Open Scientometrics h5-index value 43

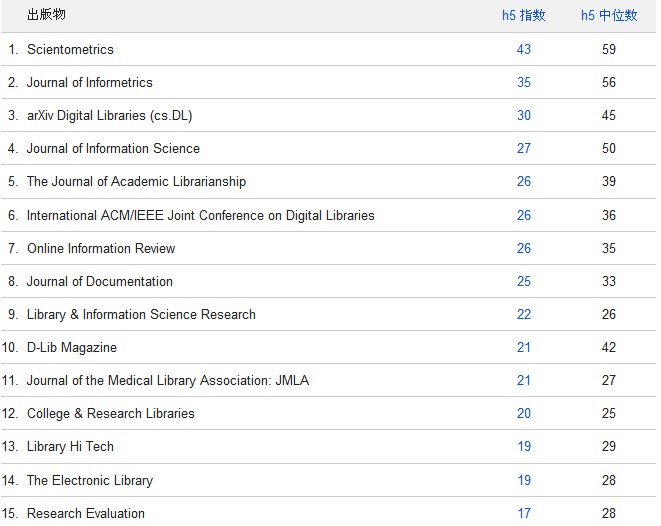coord(524,49)
